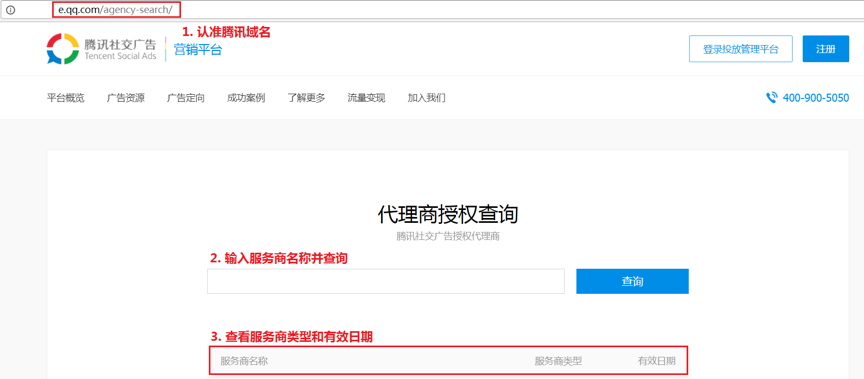The height and width of the screenshot is (379, 864).
Task: Click the 腾讯社交广告授权代理商 subtitle
Action: tap(447, 237)
